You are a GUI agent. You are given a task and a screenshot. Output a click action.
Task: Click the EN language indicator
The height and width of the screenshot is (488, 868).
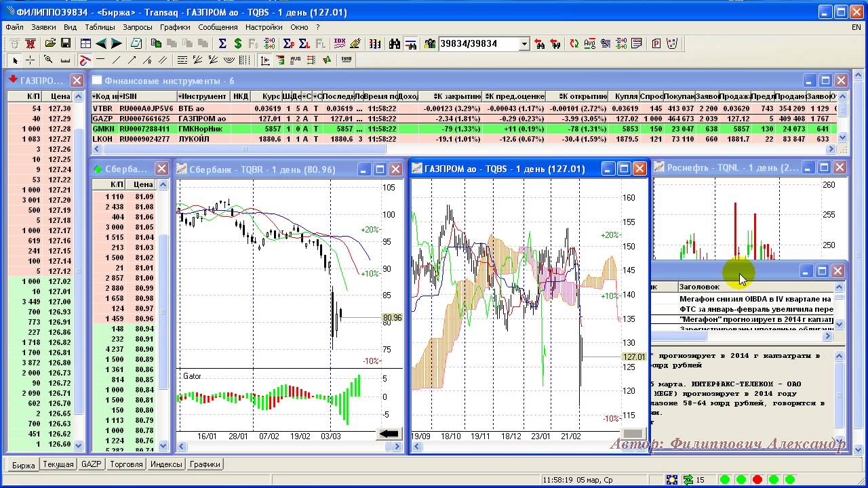(856, 27)
